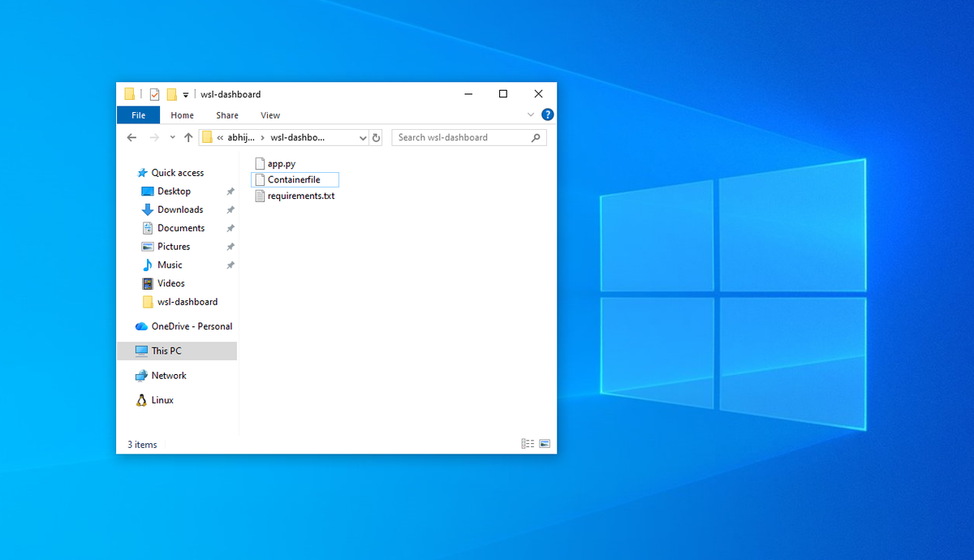This screenshot has width=974, height=560.
Task: Select OneDrive - Personal in sidebar
Action: click(192, 326)
